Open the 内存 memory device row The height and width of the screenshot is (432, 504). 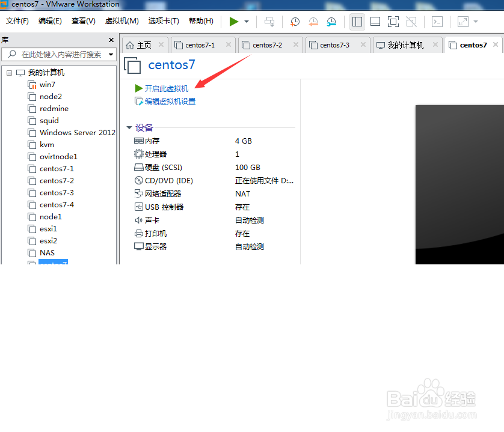point(214,141)
